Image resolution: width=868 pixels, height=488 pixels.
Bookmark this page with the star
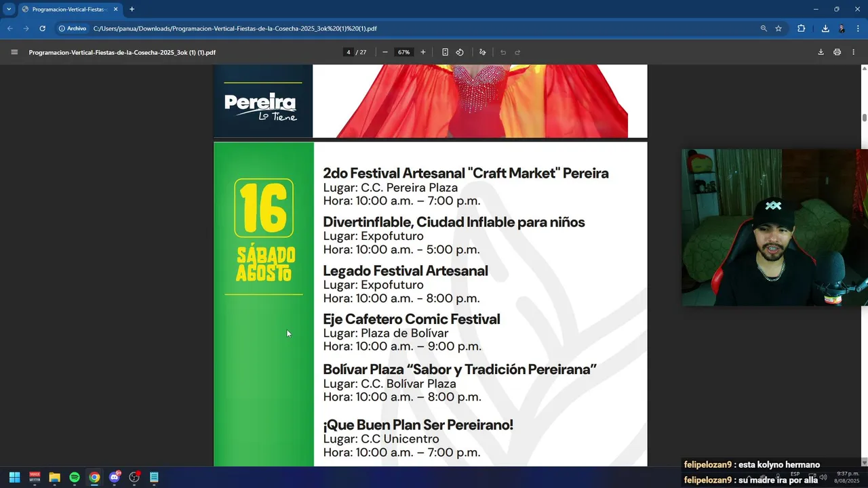778,28
